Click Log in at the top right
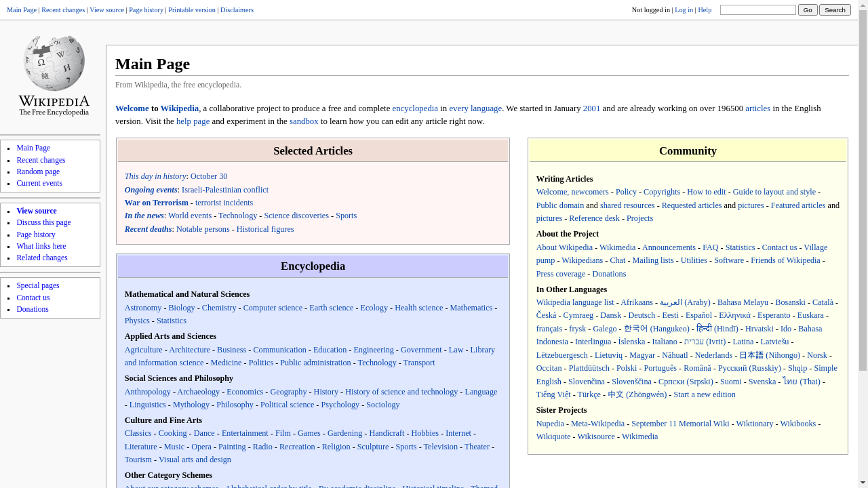The width and height of the screenshot is (868, 488). pyautogui.click(x=684, y=9)
